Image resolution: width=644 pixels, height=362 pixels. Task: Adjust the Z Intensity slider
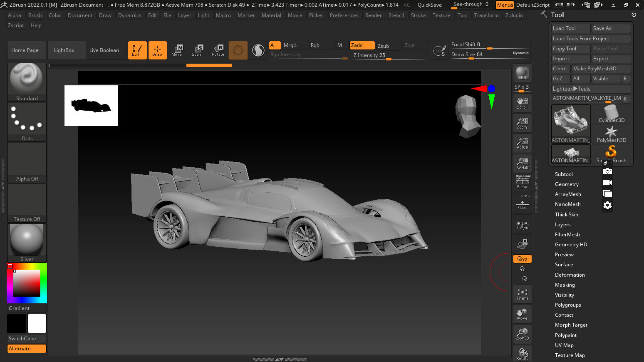(x=389, y=56)
